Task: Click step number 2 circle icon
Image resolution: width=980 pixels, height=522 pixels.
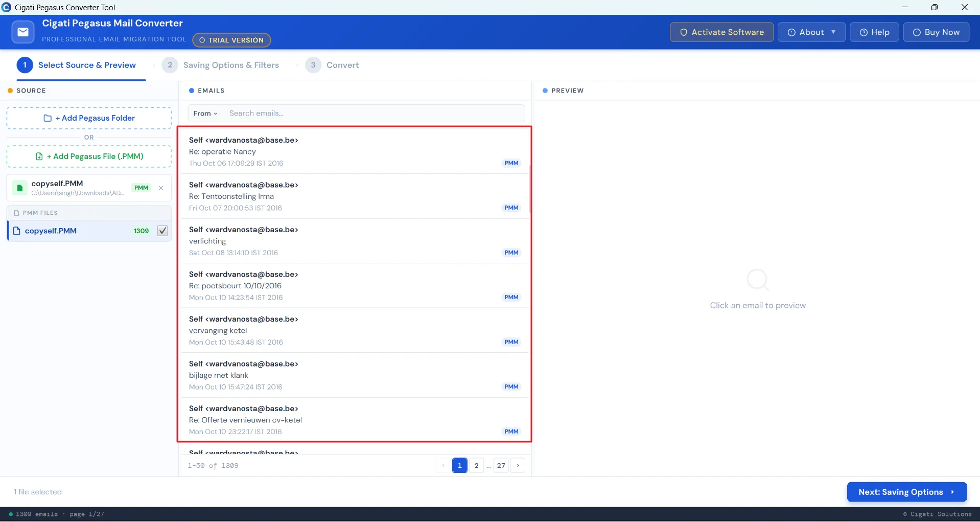Action: click(x=170, y=65)
